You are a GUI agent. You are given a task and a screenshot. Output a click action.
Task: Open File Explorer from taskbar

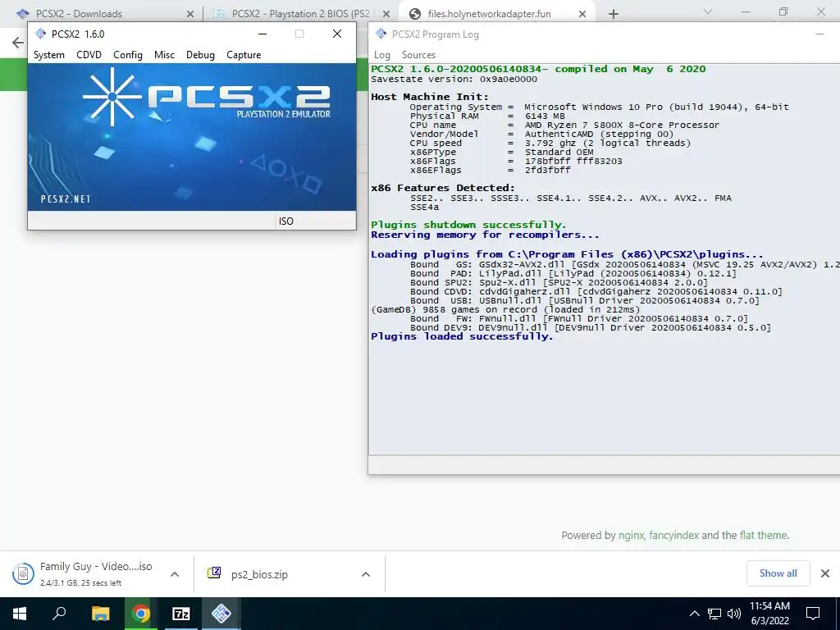click(100, 614)
